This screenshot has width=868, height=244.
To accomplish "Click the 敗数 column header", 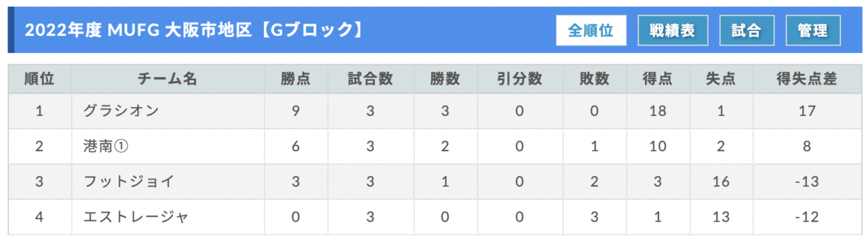I will [x=594, y=79].
